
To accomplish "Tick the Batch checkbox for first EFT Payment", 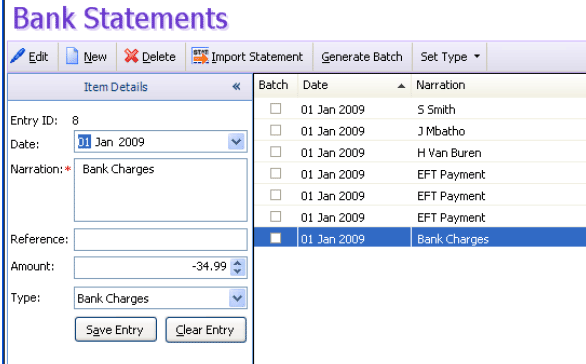I will (276, 174).
